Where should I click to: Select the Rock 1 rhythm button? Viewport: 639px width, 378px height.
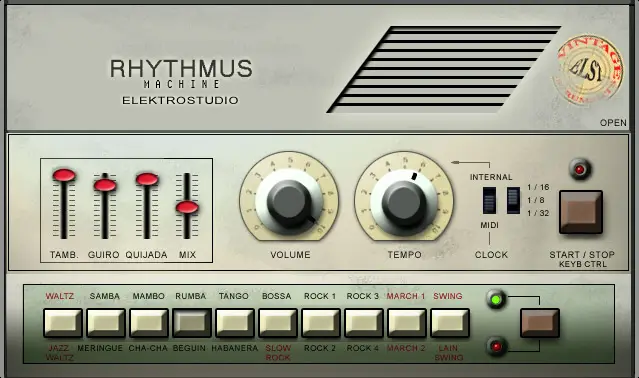[321, 323]
